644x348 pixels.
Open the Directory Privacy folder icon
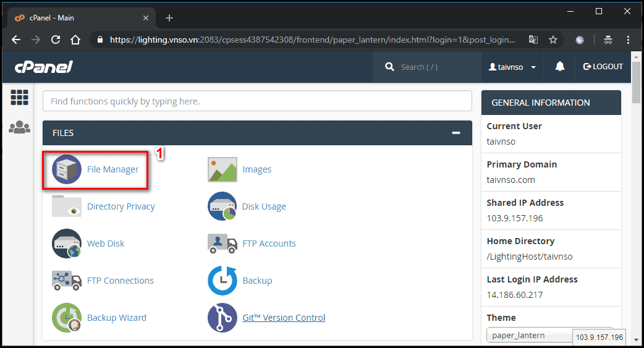click(67, 206)
